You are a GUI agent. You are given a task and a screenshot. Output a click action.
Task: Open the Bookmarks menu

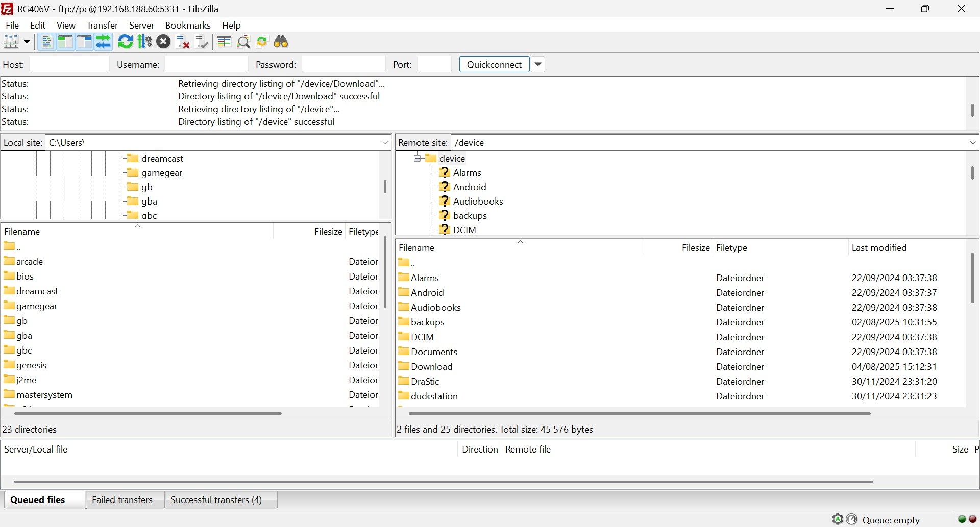pyautogui.click(x=187, y=26)
